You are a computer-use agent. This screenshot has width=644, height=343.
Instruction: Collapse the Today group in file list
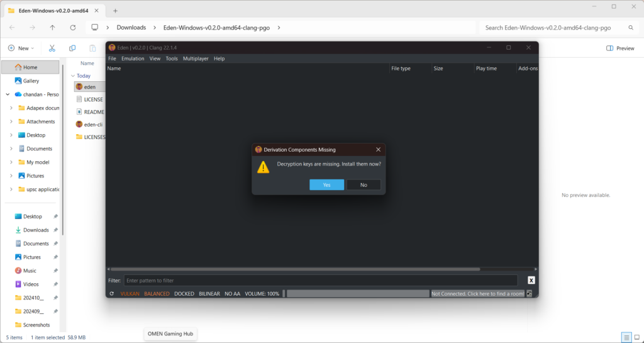click(x=73, y=76)
